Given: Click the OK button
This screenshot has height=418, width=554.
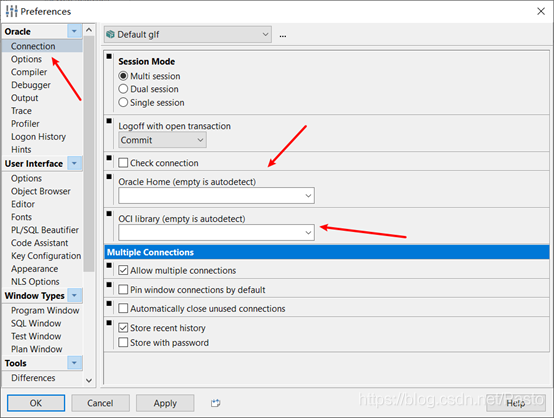Looking at the screenshot, I should tap(36, 403).
